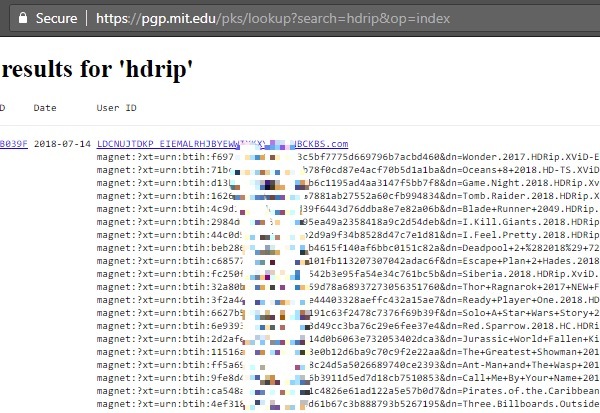Click the magnet line for Deadpool+2
Image resolution: width=600 pixels, height=413 pixels.
pyautogui.click(x=348, y=248)
